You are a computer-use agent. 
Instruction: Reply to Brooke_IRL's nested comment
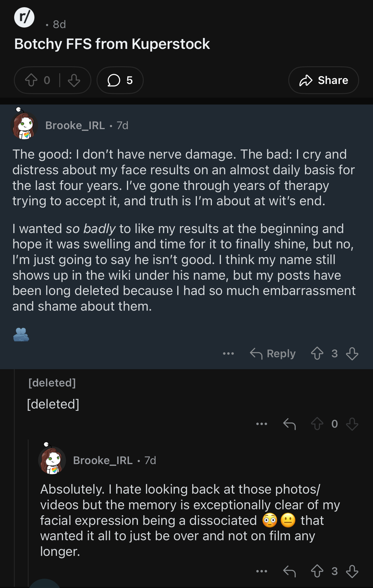coord(289,571)
